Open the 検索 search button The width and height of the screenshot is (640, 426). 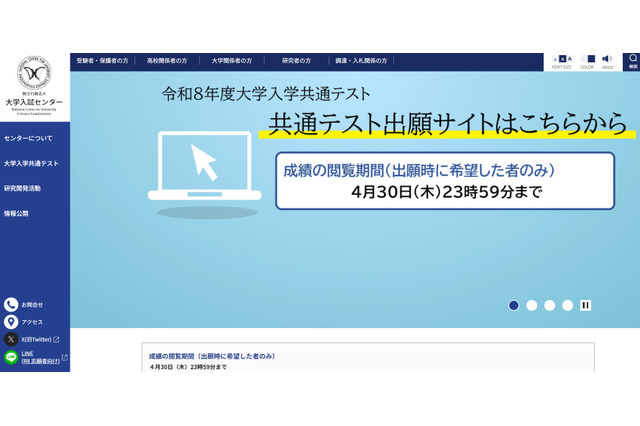633,62
